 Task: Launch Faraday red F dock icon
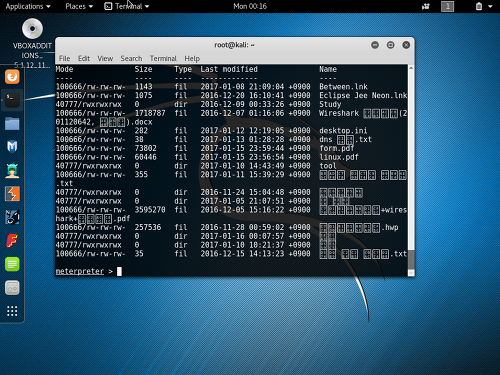[x=12, y=241]
